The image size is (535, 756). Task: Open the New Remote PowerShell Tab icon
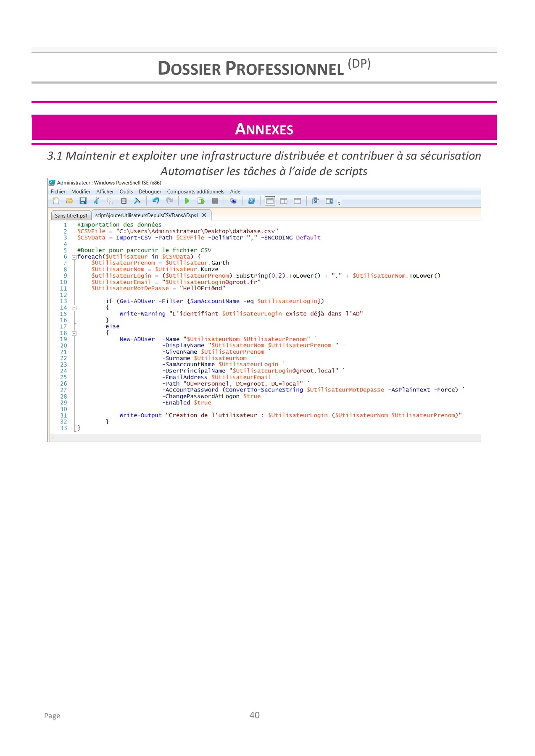coord(233,201)
